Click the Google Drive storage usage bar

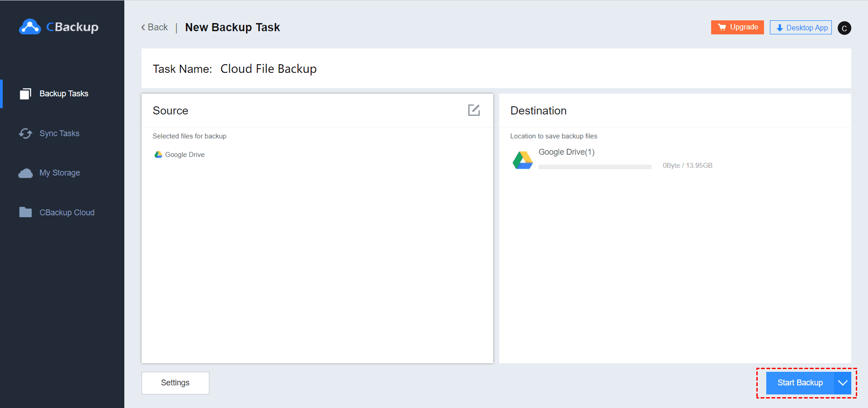594,167
